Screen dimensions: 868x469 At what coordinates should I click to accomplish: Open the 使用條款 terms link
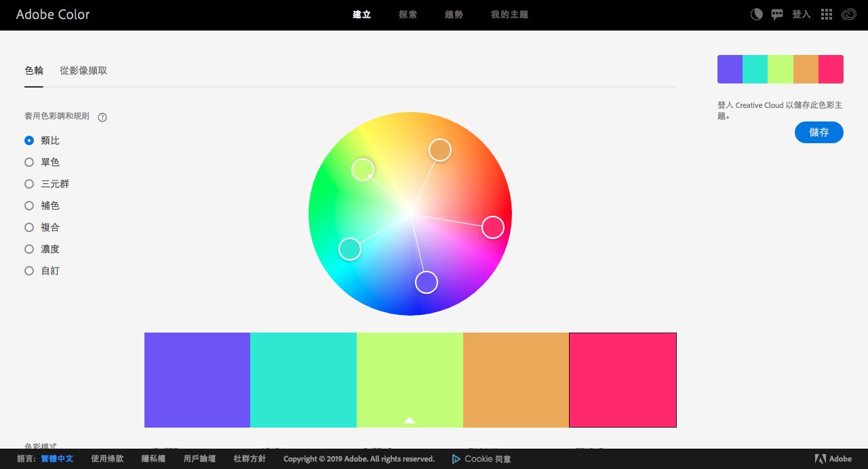[x=107, y=459]
